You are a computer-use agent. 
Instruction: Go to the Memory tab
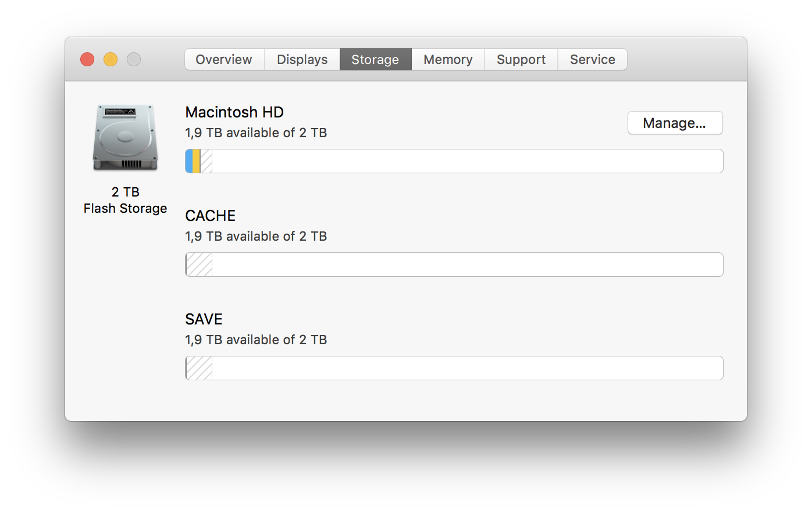pos(448,59)
